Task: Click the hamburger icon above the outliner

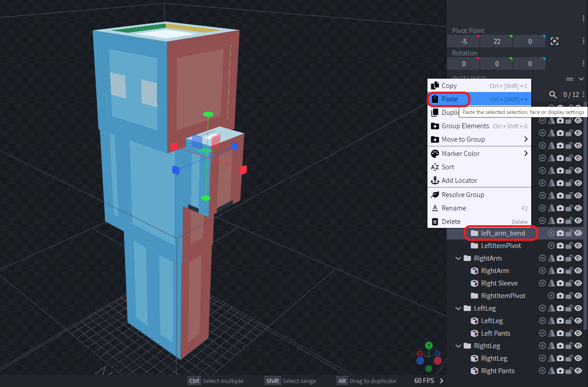Action: (569, 79)
